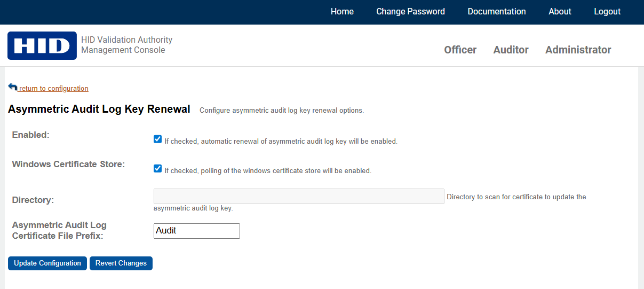Follow the return to configuration link

[54, 89]
